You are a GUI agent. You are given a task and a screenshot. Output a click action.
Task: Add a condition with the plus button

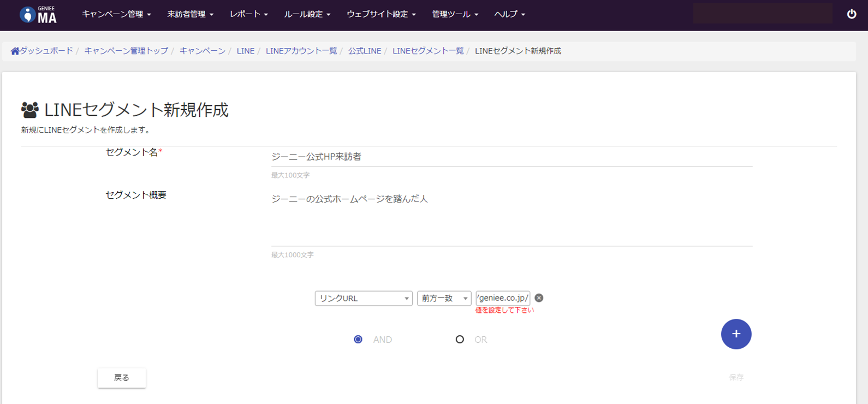[x=736, y=334]
